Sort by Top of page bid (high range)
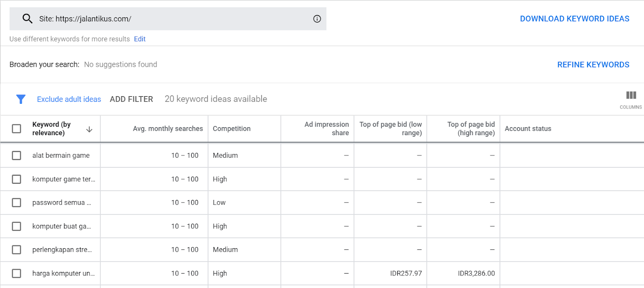The image size is (644, 288). (x=471, y=129)
